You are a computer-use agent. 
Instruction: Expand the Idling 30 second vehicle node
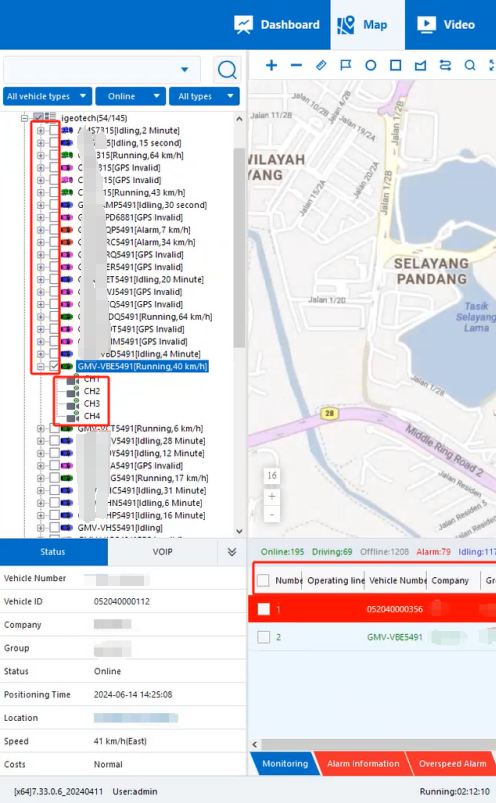pos(40,205)
